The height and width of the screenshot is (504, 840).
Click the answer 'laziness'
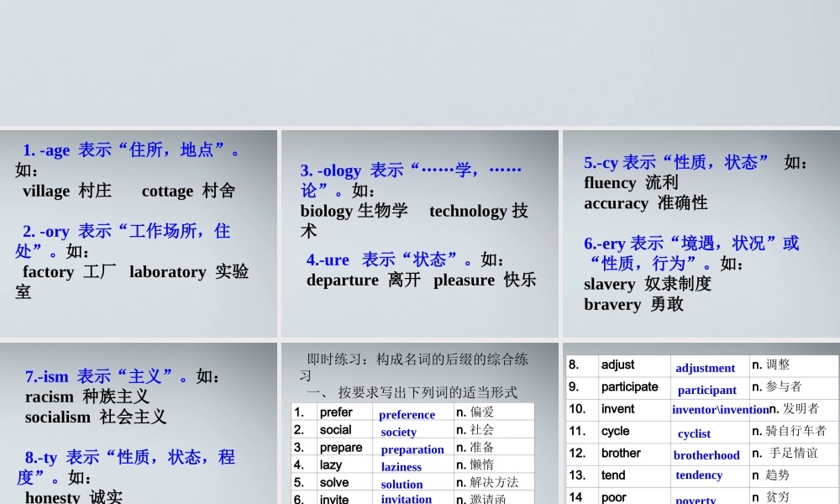[x=402, y=467]
